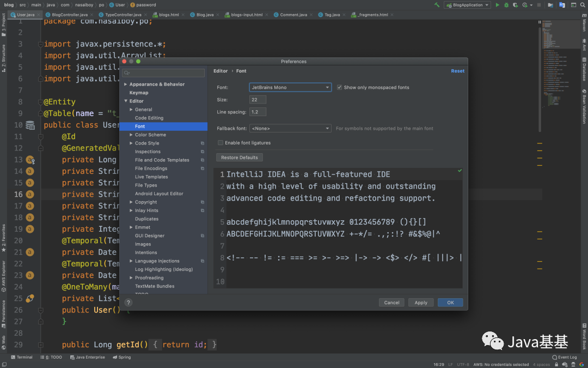
Task: Click the Google icon in the status bar
Action: point(581,365)
